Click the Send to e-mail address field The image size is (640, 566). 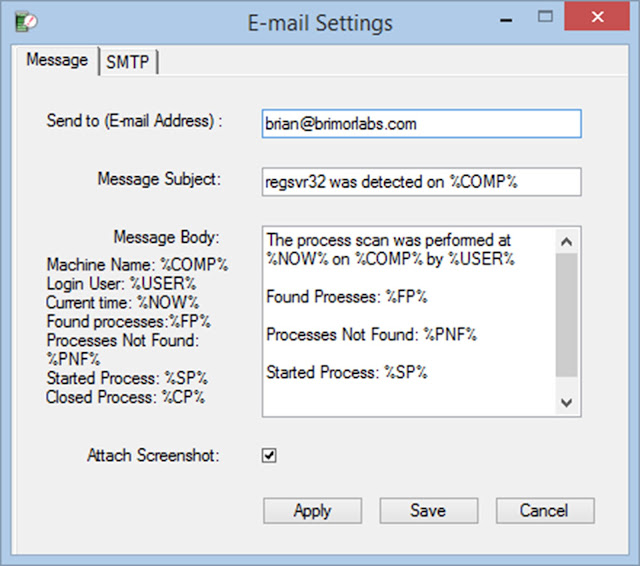point(420,123)
